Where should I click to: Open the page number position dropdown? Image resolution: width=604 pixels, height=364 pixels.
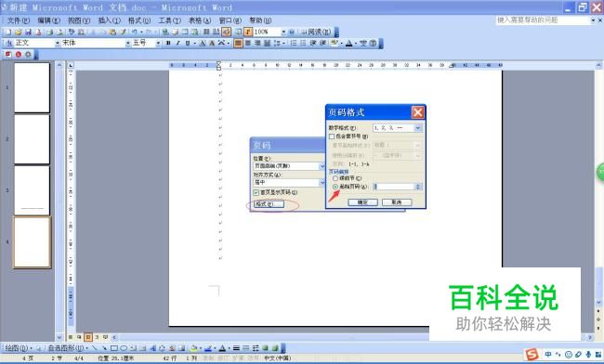point(322,166)
